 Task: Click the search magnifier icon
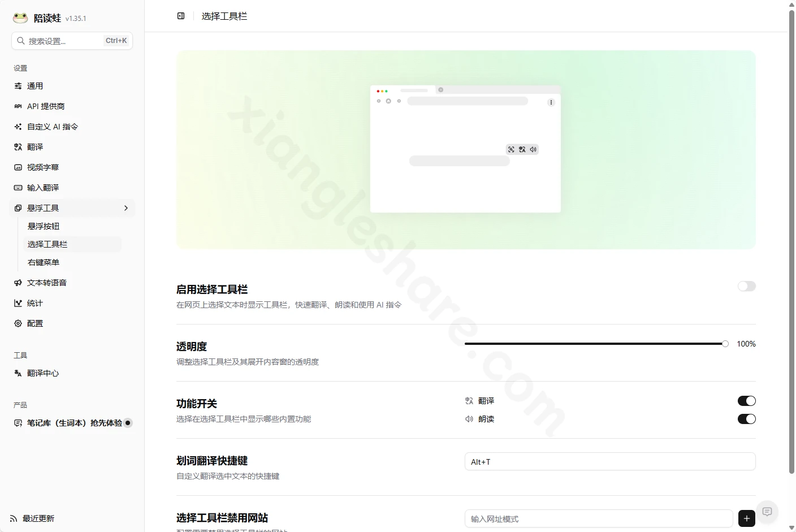21,41
